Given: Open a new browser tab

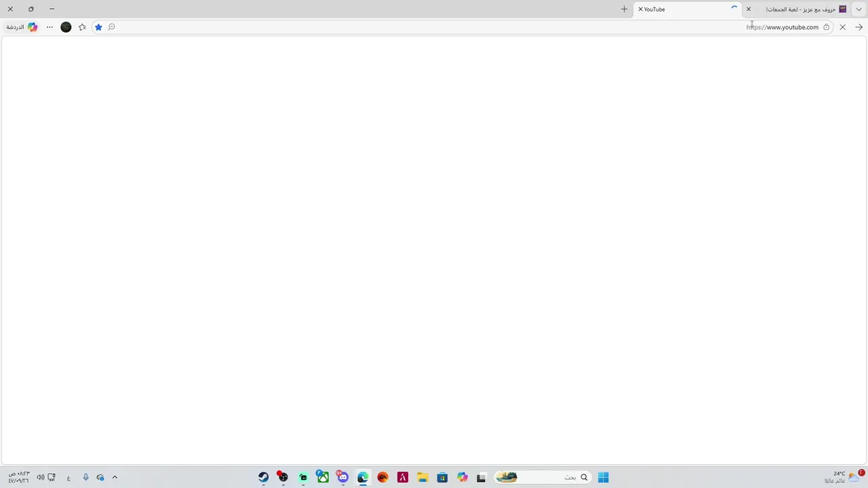Looking at the screenshot, I should click(624, 9).
